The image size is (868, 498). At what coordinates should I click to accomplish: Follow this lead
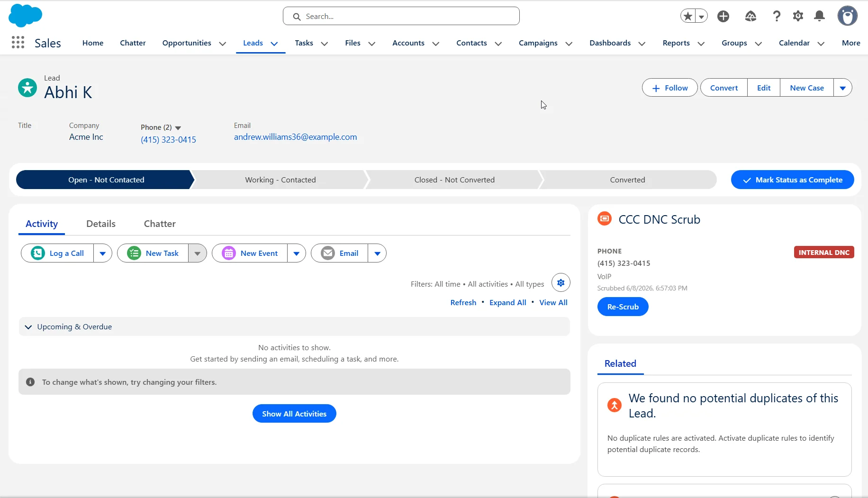click(670, 88)
